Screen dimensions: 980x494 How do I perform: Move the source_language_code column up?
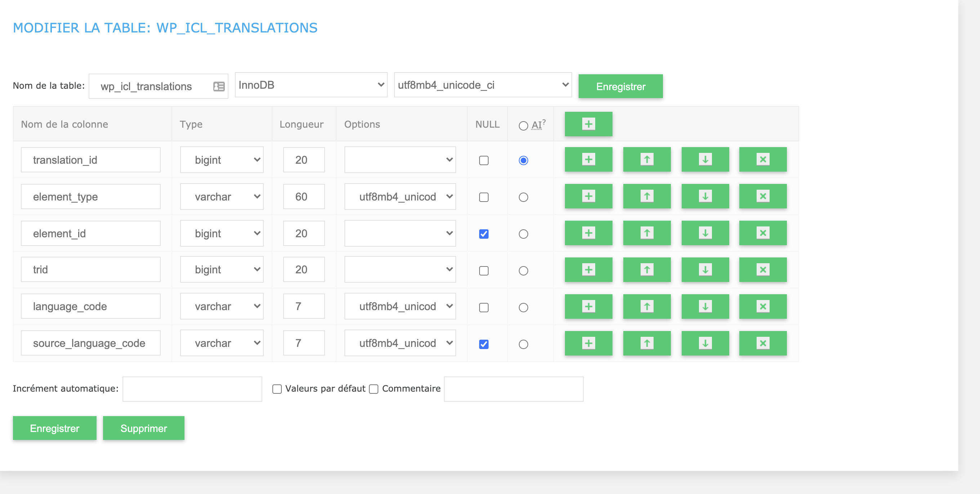click(x=647, y=344)
